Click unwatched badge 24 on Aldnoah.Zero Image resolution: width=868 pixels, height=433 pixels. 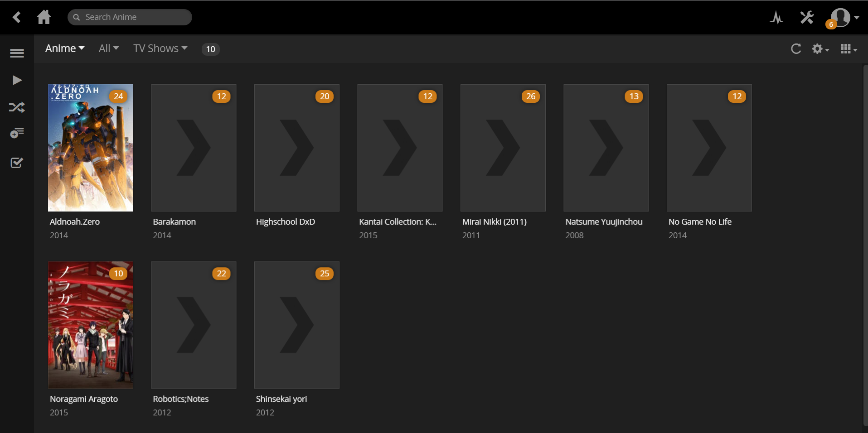tap(118, 96)
